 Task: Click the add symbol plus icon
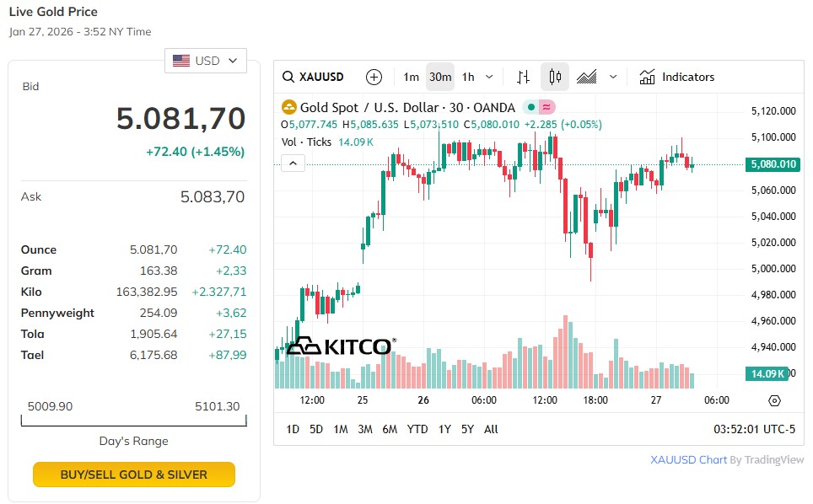374,77
